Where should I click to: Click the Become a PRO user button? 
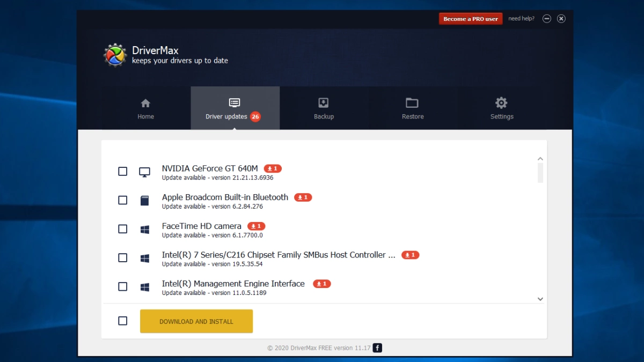(471, 19)
